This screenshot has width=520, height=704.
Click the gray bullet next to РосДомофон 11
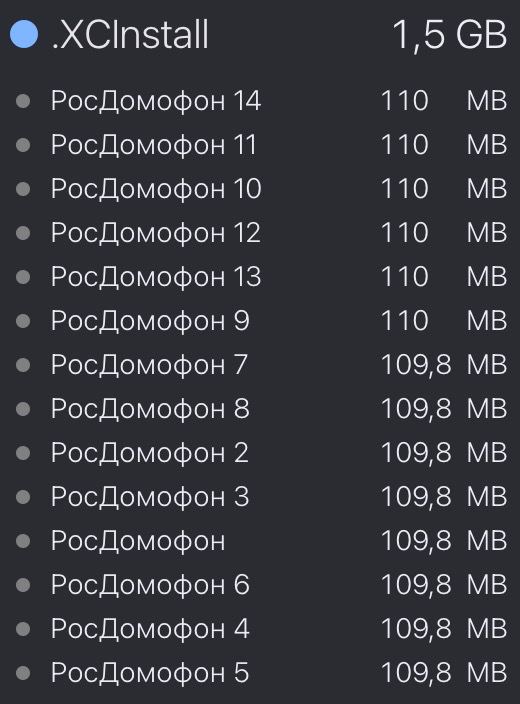click(23, 145)
